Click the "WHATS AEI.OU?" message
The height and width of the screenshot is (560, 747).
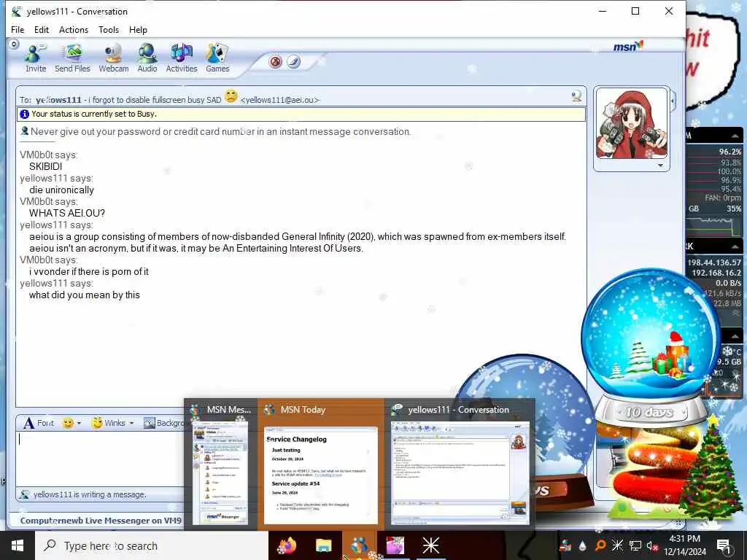[x=67, y=213]
